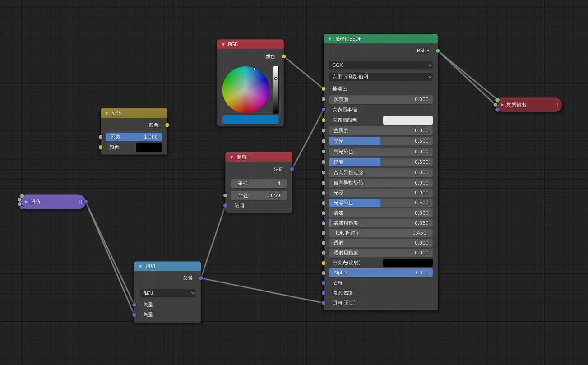Click the BSDF output socket
The width and height of the screenshot is (588, 365).
438,51
